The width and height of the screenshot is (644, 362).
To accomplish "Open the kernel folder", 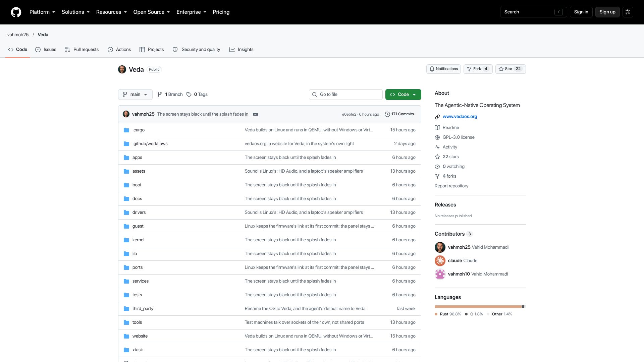I will 138,240.
